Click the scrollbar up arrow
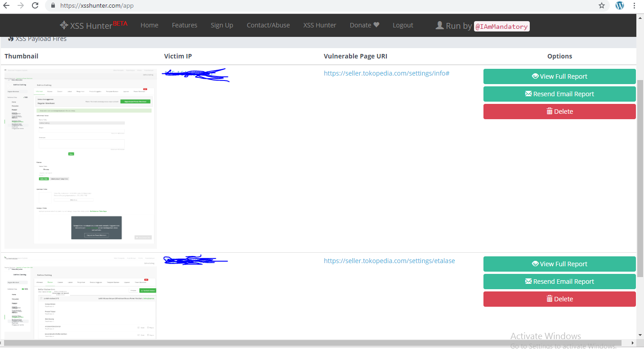The width and height of the screenshot is (644, 349). click(x=640, y=18)
